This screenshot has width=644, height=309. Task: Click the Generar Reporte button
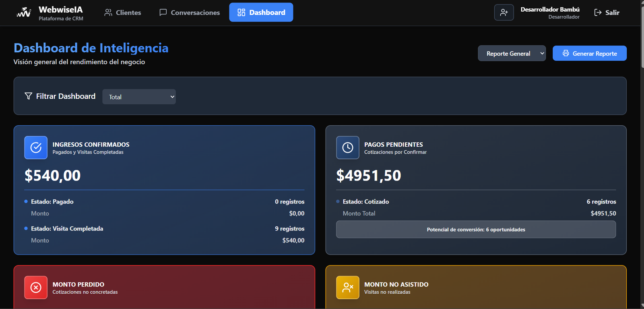590,53
